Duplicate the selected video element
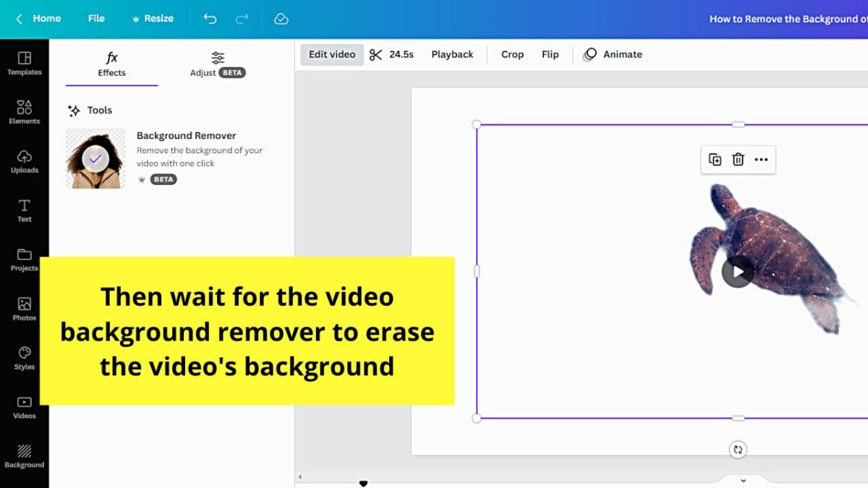868x488 pixels. (715, 159)
